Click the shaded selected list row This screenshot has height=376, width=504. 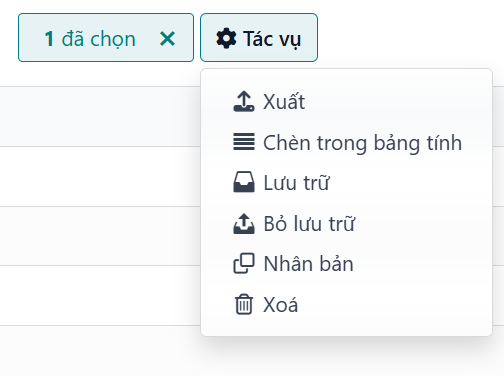tap(100, 117)
